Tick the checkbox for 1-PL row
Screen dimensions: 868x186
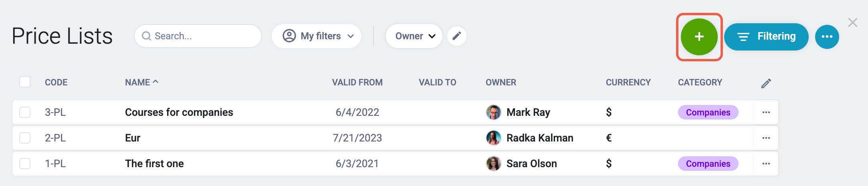(25, 164)
